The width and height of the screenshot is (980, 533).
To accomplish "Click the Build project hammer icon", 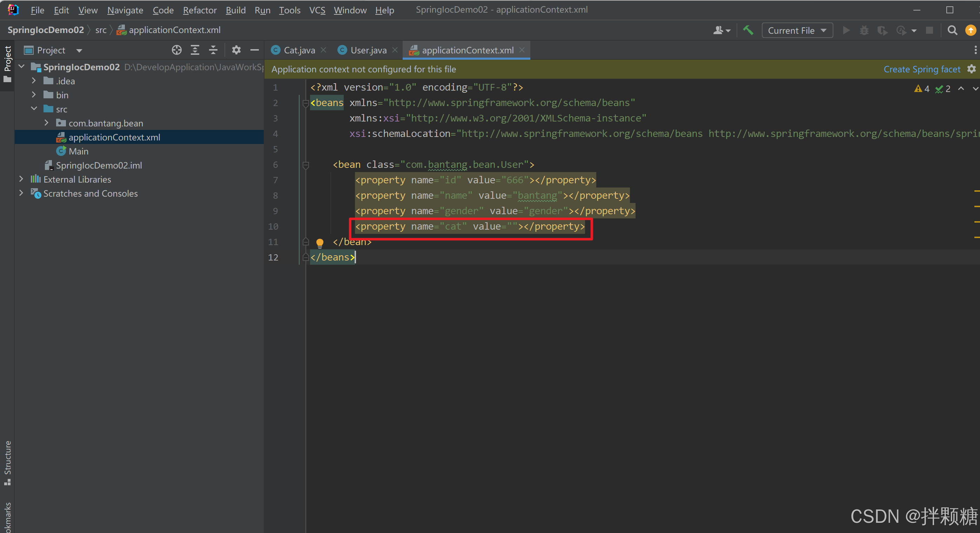I will click(748, 30).
